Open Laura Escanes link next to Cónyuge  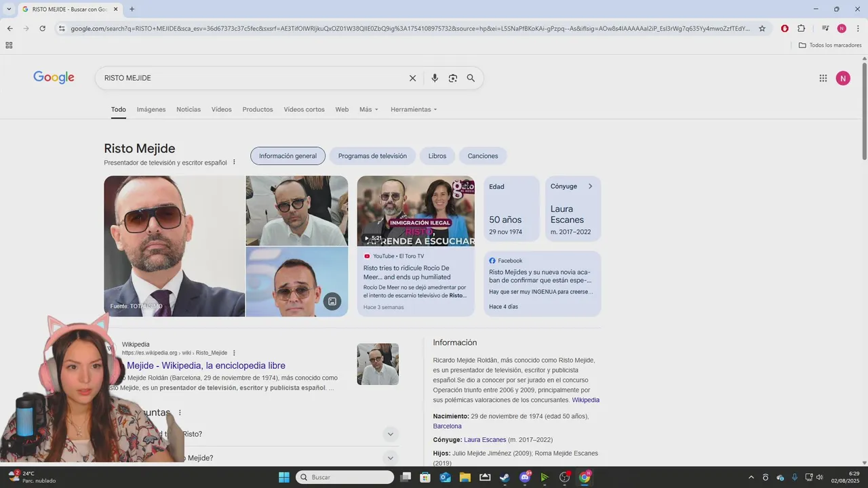tap(485, 440)
